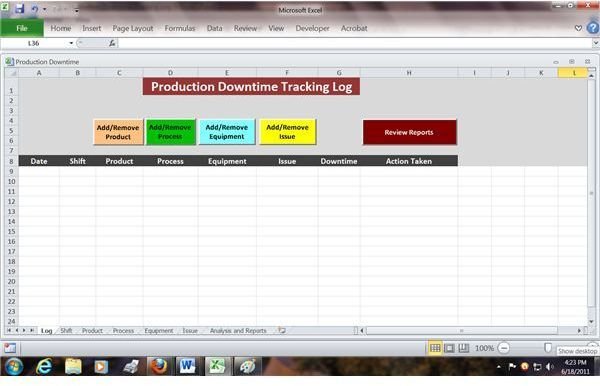Viewport: 600px width, 386px height.
Task: Switch to Page Layout view in status bar
Action: pyautogui.click(x=449, y=348)
